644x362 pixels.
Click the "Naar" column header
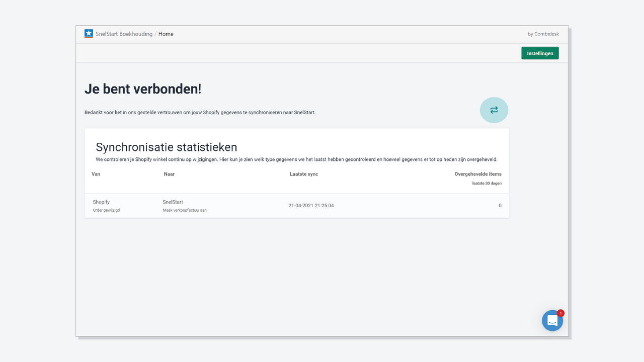pos(169,174)
